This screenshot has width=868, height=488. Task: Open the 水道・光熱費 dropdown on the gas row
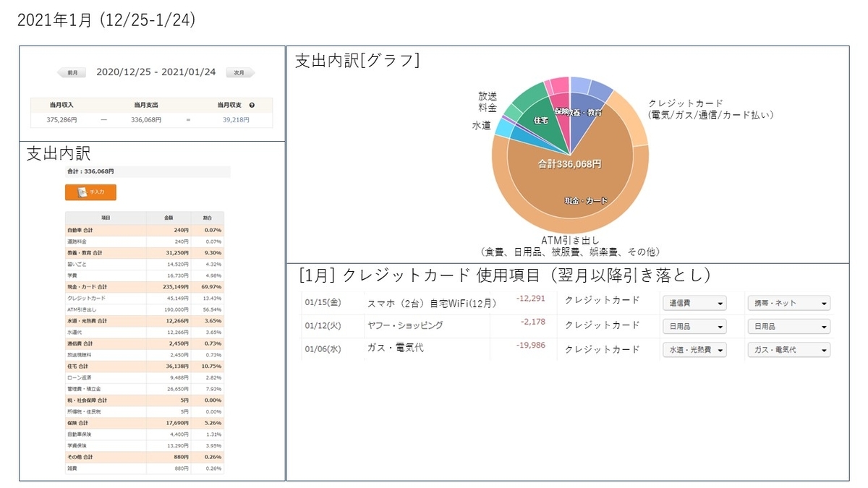[693, 349]
